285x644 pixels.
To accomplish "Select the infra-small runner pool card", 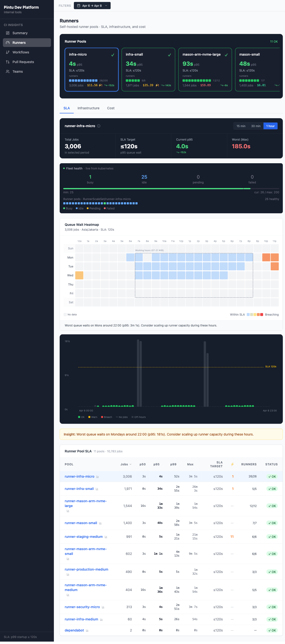I will [x=148, y=70].
